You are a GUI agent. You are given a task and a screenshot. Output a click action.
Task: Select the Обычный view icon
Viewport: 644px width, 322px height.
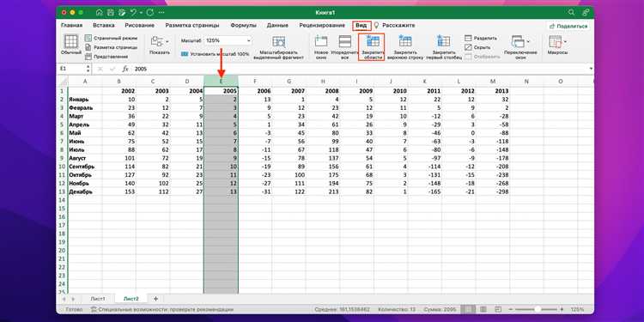click(x=71, y=41)
